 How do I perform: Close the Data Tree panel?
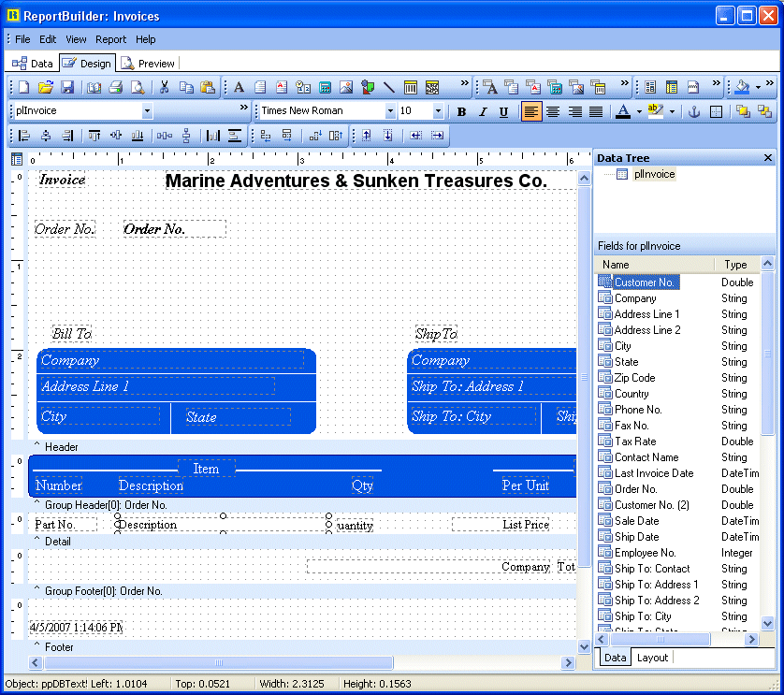tap(768, 158)
